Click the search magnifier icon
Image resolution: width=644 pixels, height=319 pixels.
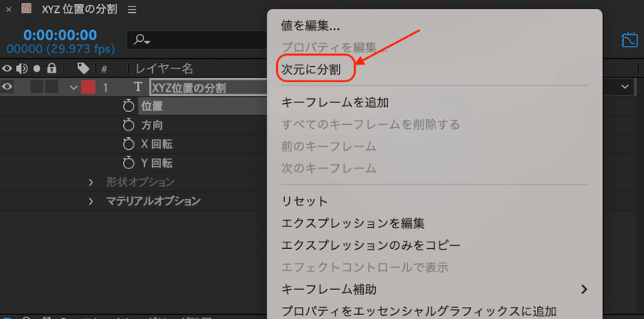click(142, 39)
